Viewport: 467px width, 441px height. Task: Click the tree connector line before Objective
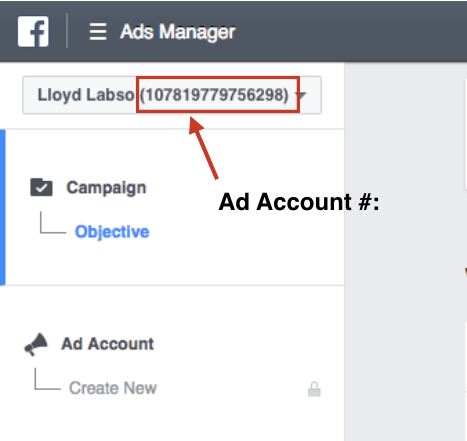[x=53, y=222]
